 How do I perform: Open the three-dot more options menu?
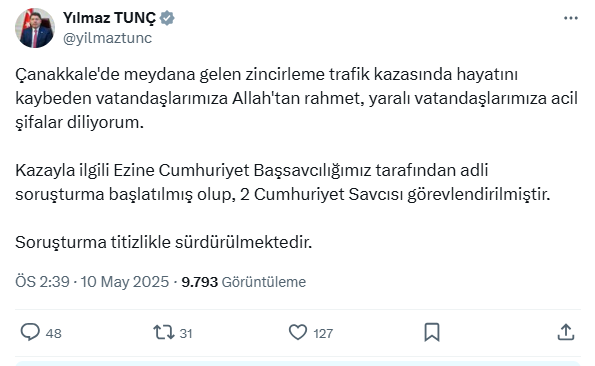coord(571,18)
